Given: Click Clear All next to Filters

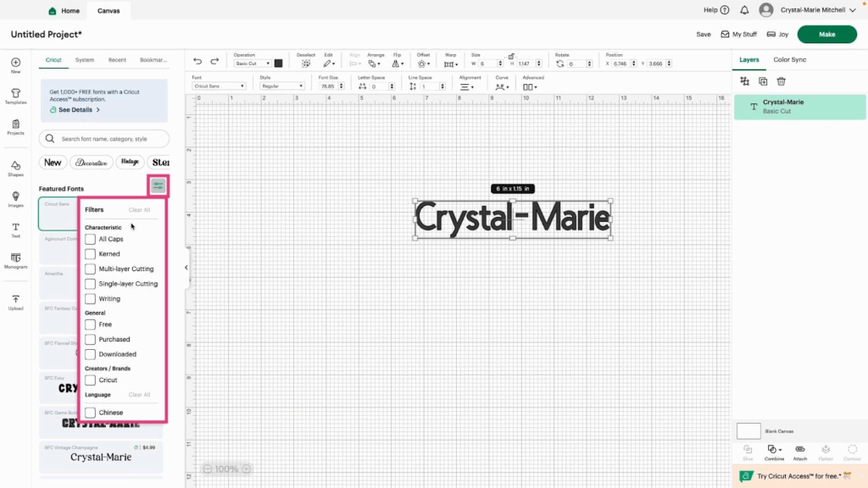Looking at the screenshot, I should tap(139, 210).
